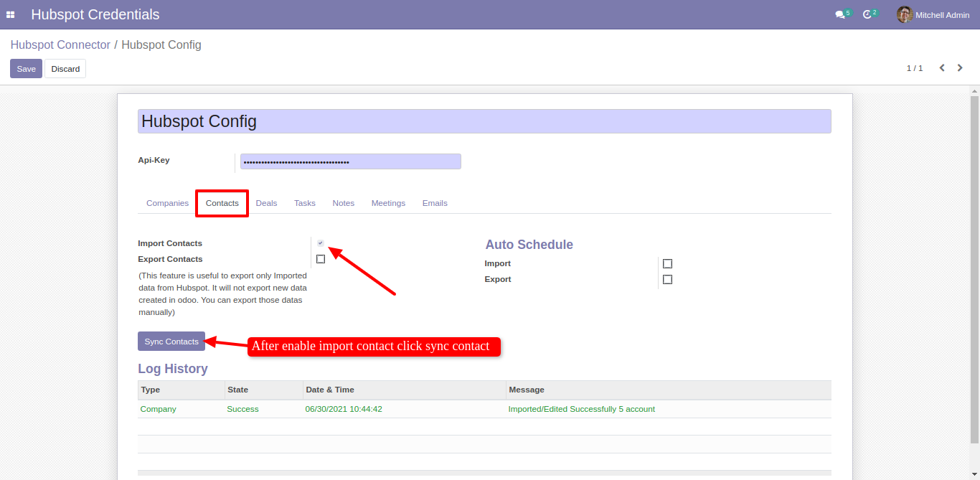Open the conversations messages icon
980x480 pixels.
click(x=840, y=14)
